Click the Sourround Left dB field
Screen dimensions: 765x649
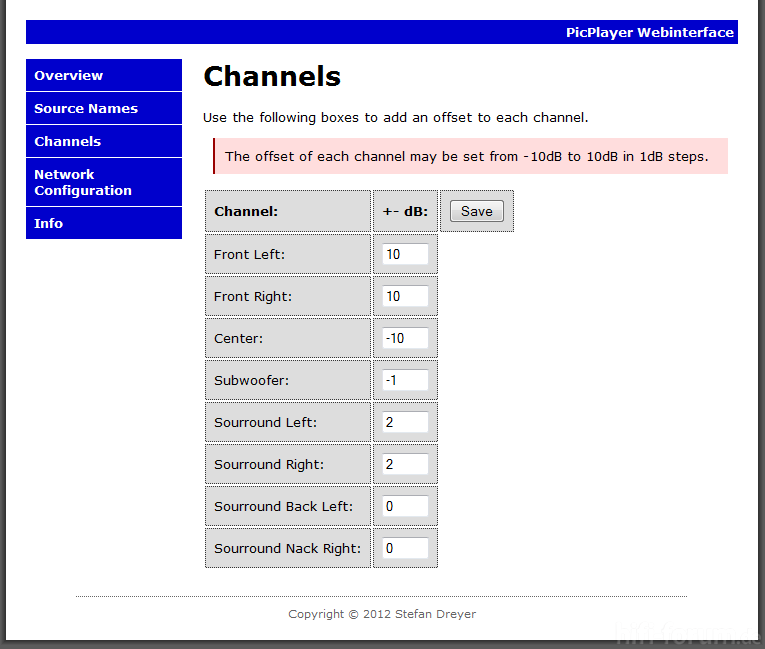[x=405, y=423]
